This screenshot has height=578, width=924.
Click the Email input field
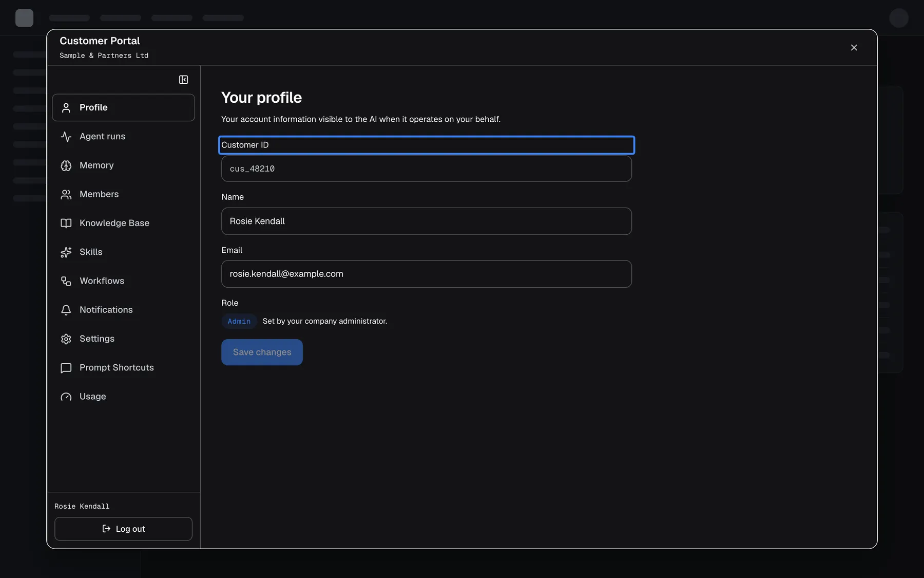coord(426,274)
